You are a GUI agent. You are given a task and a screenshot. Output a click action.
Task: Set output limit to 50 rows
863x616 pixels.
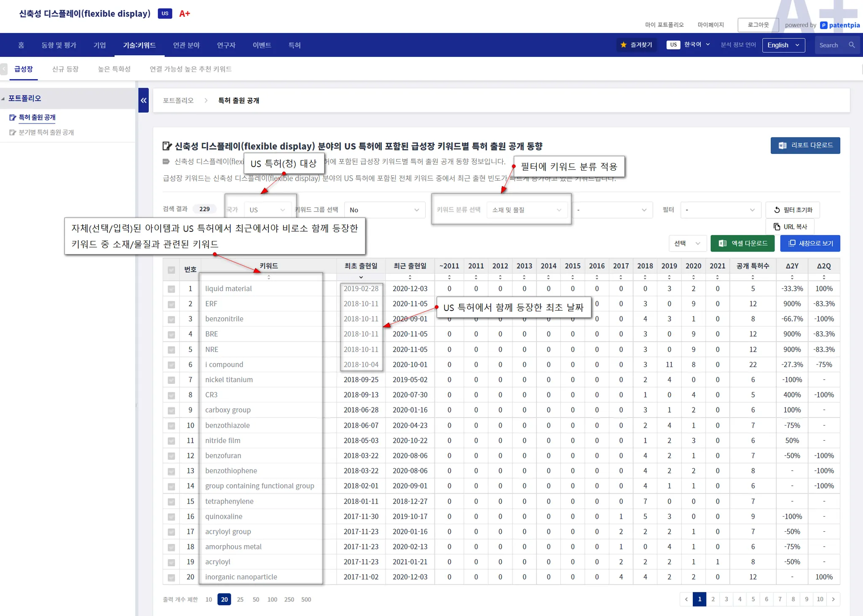(x=256, y=600)
